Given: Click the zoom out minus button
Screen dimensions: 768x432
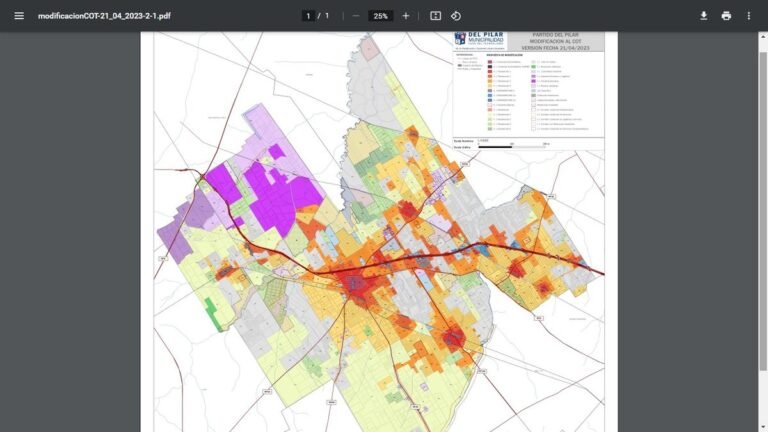Looking at the screenshot, I should [x=355, y=16].
